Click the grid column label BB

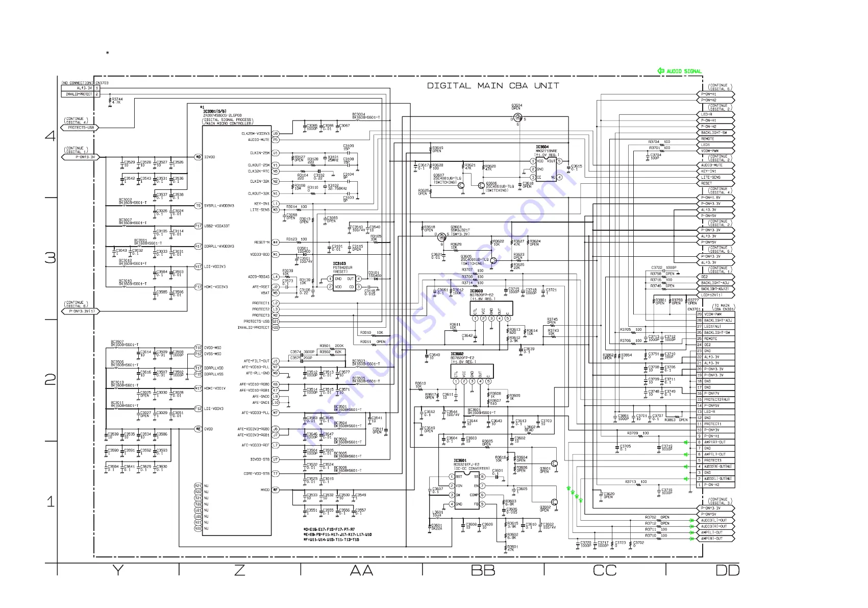point(483,571)
